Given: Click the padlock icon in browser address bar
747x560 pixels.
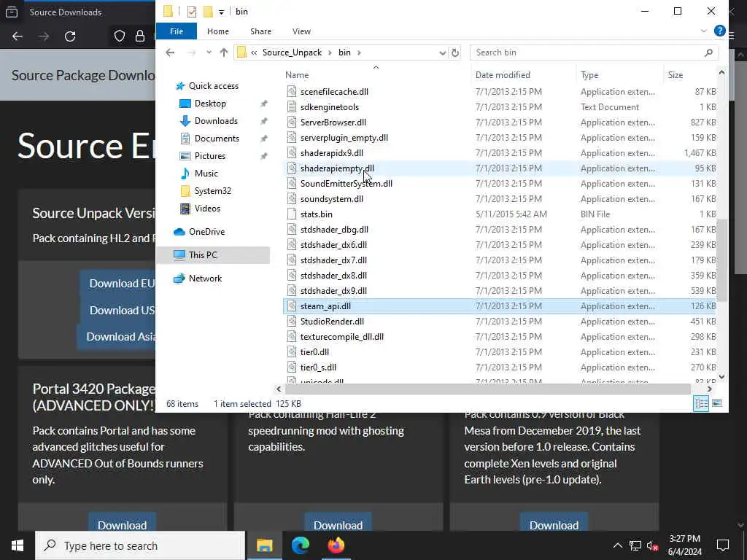Looking at the screenshot, I should click(x=139, y=36).
